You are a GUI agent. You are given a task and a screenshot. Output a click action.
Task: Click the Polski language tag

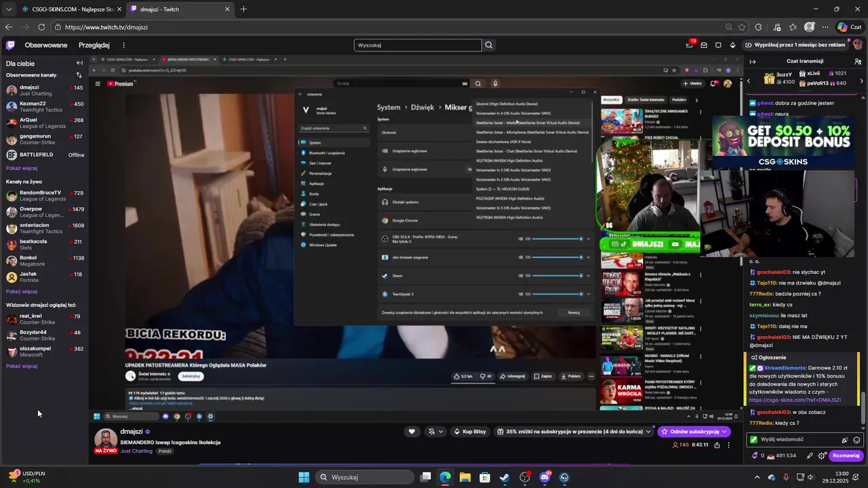point(165,451)
